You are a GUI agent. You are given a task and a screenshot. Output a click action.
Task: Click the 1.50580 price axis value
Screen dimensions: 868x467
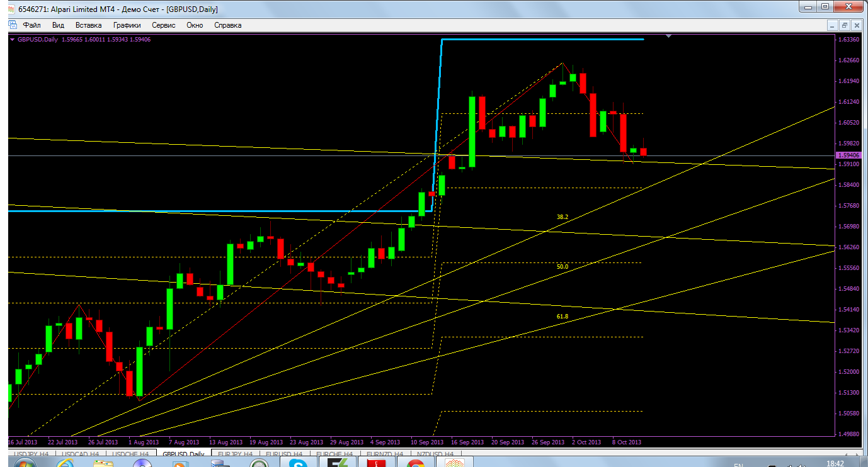click(x=849, y=414)
